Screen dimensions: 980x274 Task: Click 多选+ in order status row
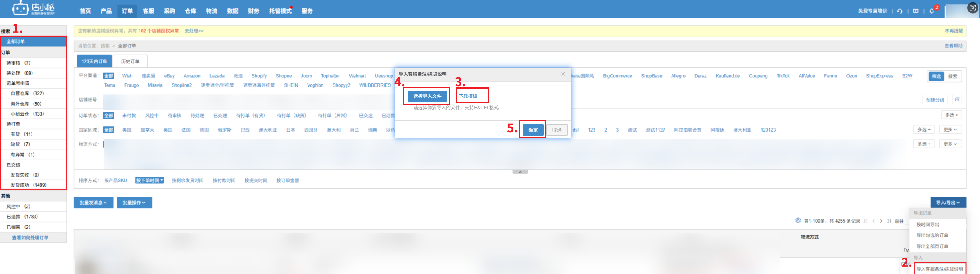pos(952,115)
